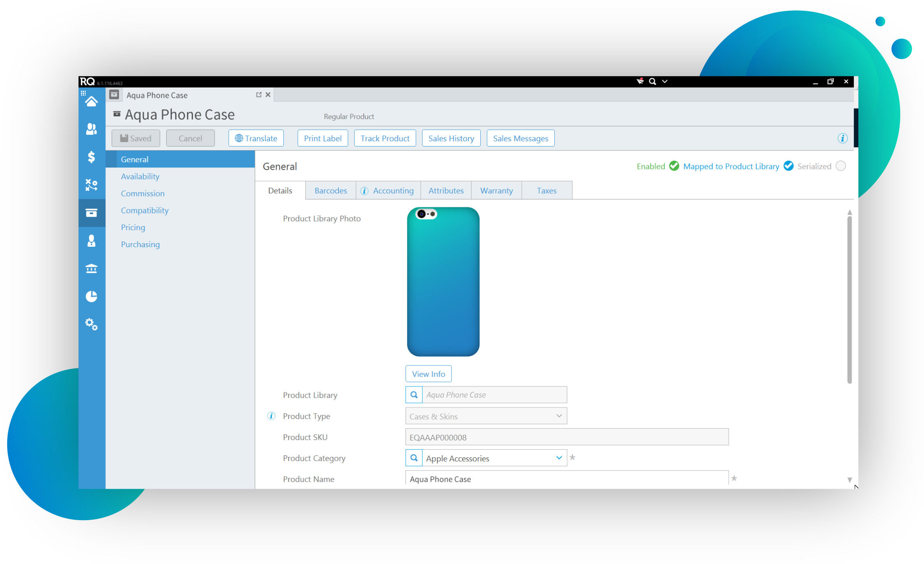Open the Home icon in sidebar

91,101
